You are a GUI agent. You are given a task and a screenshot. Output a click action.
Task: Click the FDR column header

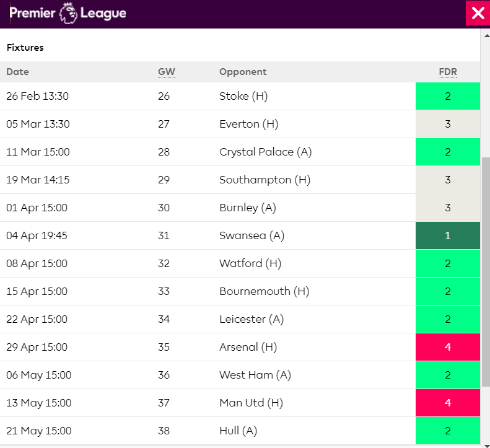(447, 72)
